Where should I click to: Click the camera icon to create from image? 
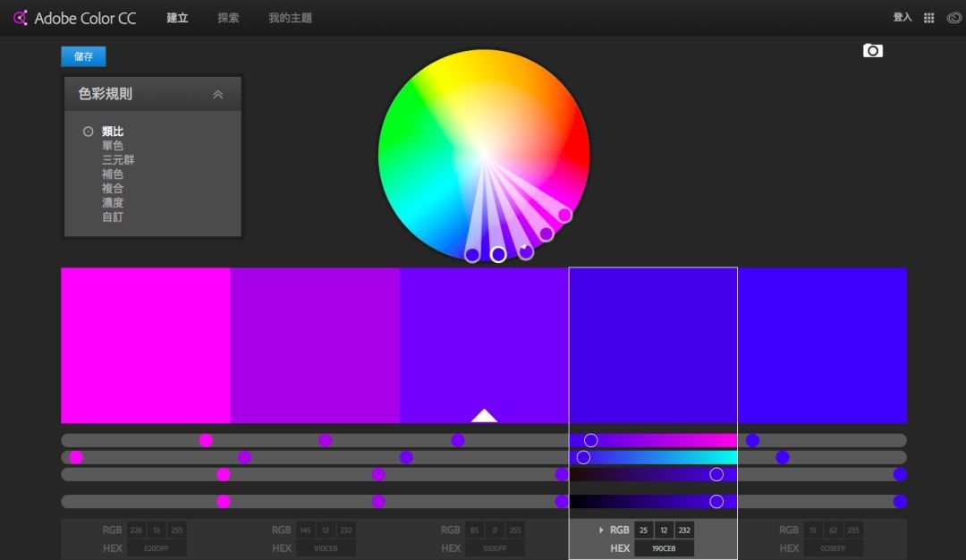(872, 51)
